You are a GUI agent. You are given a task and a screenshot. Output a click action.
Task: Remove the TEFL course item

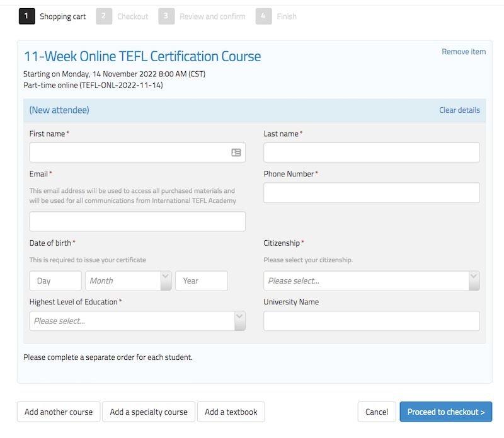(464, 52)
